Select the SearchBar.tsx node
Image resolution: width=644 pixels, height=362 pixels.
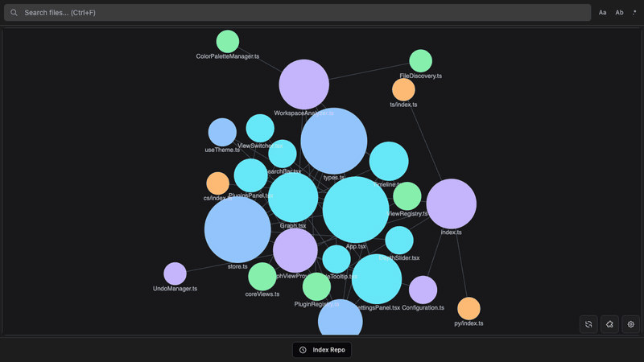coord(283,154)
